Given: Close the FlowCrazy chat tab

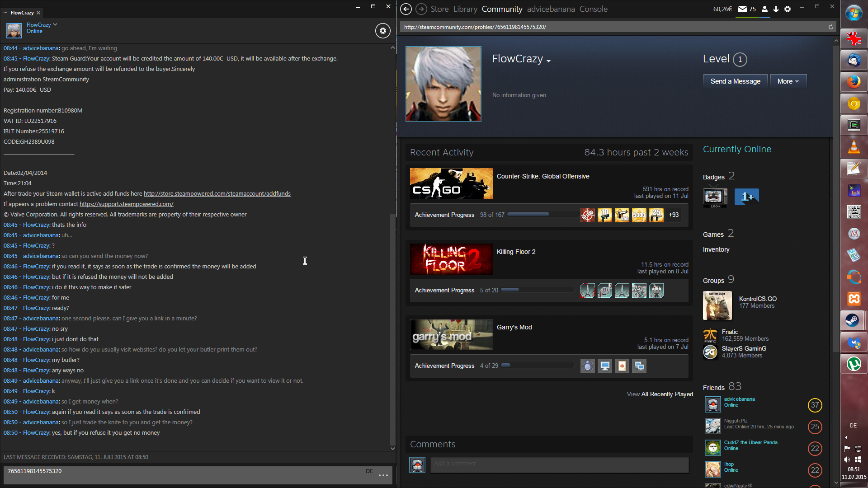Looking at the screenshot, I should click(38, 13).
